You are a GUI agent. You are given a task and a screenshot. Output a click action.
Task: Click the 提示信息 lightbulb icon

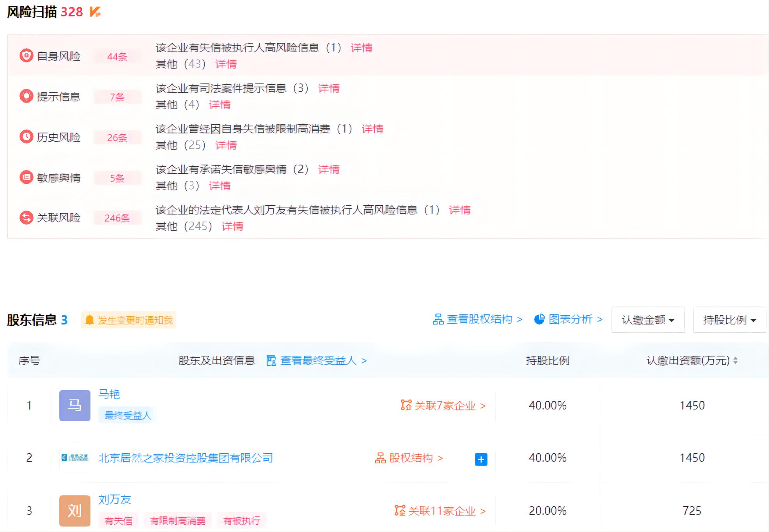point(26,96)
